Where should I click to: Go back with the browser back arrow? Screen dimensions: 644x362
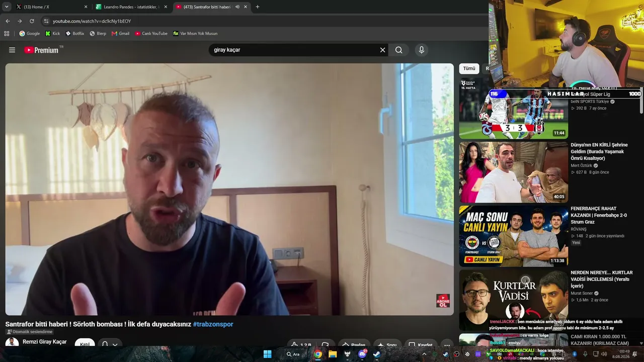coord(8,21)
